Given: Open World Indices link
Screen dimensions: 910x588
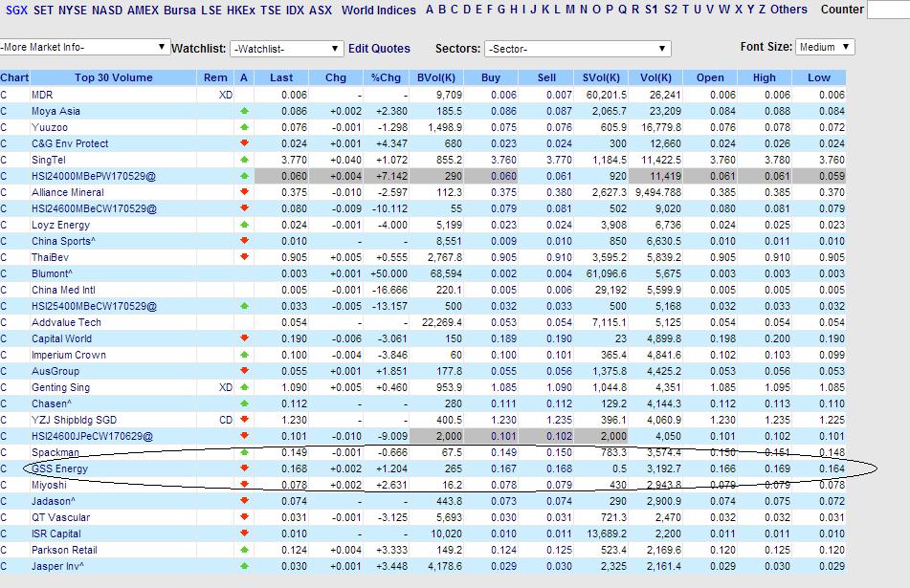Looking at the screenshot, I should [378, 10].
